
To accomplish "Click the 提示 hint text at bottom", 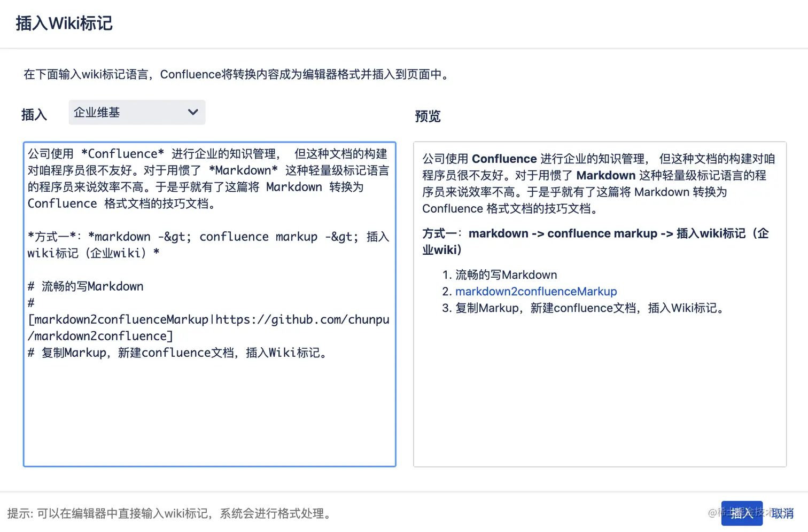I will (x=171, y=513).
